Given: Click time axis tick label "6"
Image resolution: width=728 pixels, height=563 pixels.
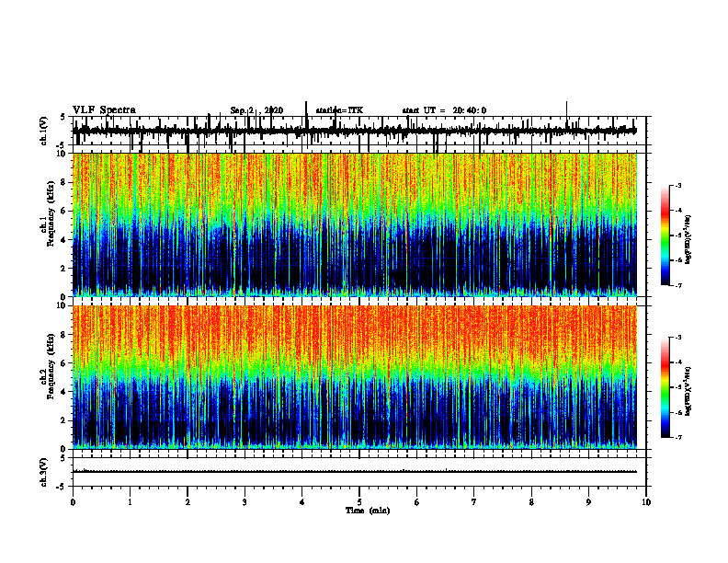Looking at the screenshot, I should (x=417, y=502).
